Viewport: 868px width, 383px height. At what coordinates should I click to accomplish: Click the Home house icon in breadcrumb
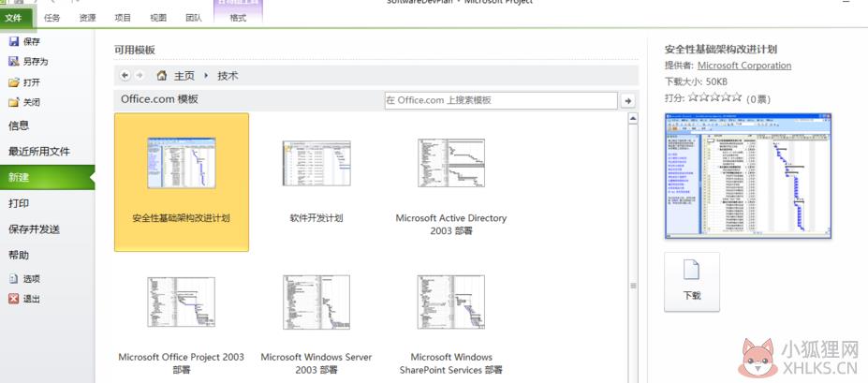[162, 75]
